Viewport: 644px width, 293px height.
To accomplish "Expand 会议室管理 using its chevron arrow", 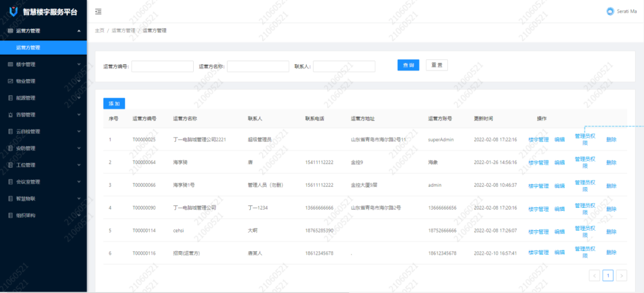I will pyautogui.click(x=79, y=182).
